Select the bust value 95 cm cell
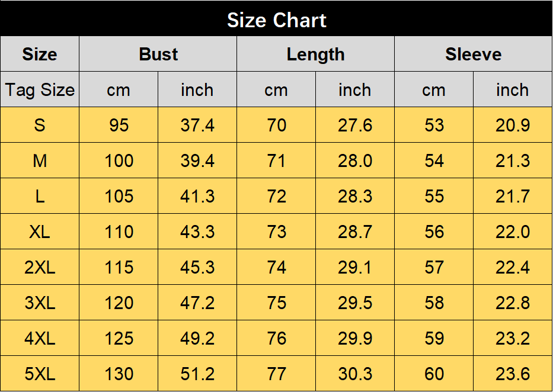The width and height of the screenshot is (553, 392). coord(119,125)
